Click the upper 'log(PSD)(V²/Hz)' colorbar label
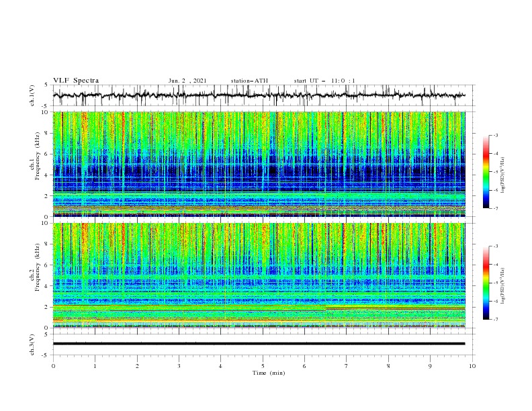This screenshot has width=532, height=411. click(x=504, y=175)
